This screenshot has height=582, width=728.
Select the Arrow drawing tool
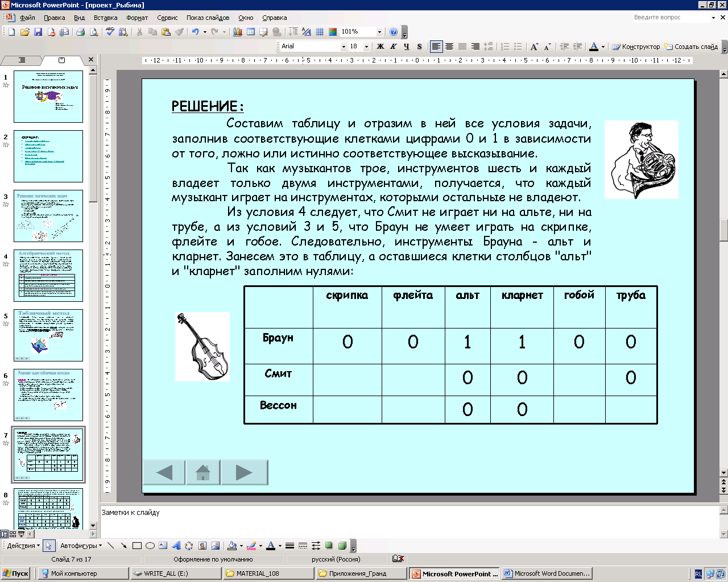pyautogui.click(x=123, y=546)
